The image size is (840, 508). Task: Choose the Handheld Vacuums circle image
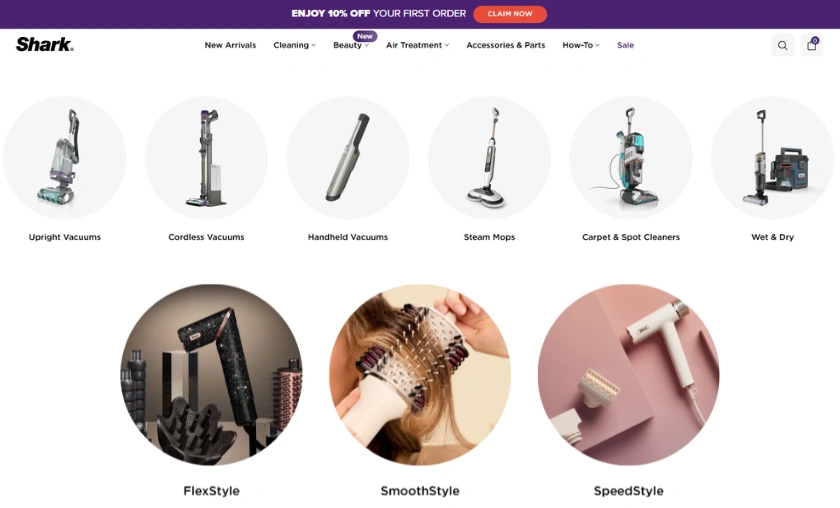pos(348,158)
